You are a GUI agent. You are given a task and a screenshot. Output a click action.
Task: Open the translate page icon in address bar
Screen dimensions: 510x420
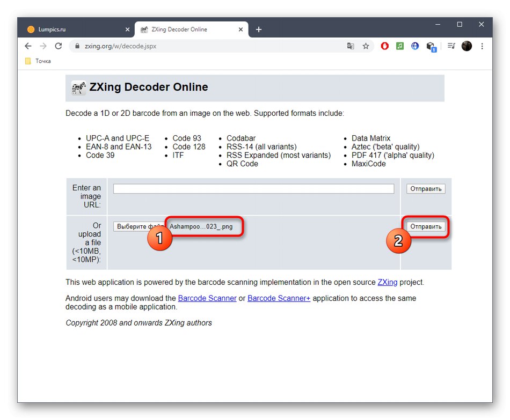[x=351, y=46]
